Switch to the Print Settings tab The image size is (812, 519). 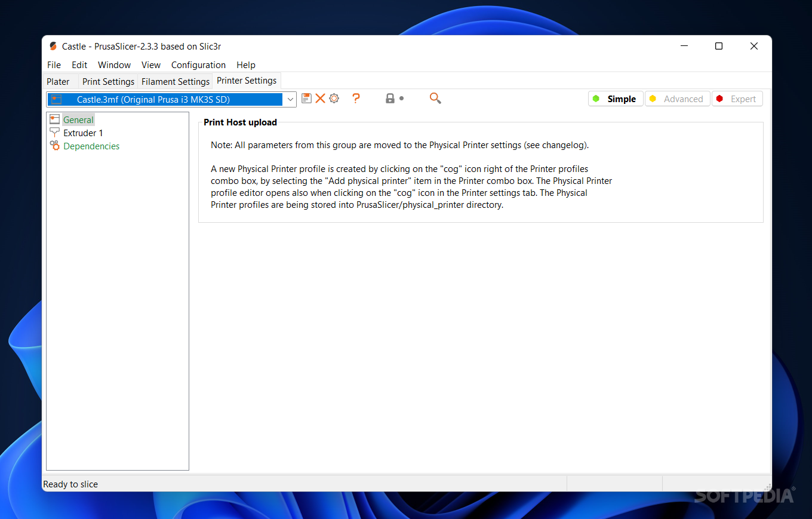click(x=108, y=82)
